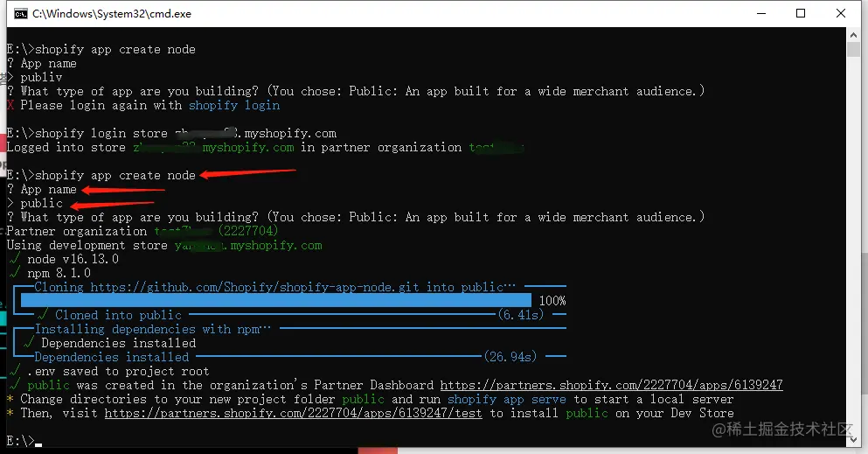Open the partners.shopify.com apps/6139247 link
The width and height of the screenshot is (868, 454).
point(611,385)
